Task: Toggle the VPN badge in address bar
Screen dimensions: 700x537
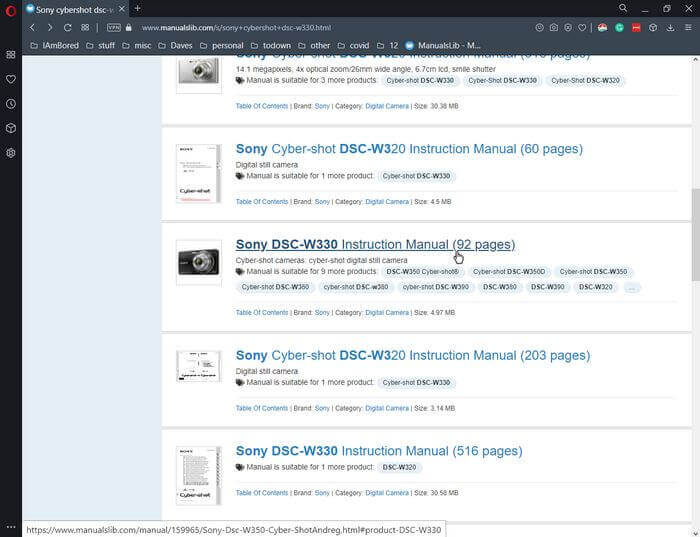Action: point(113,28)
